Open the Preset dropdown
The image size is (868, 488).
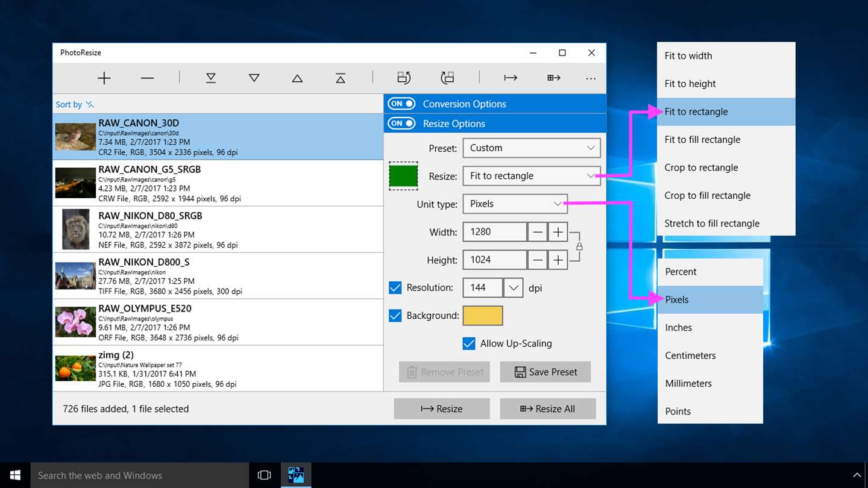click(x=532, y=148)
